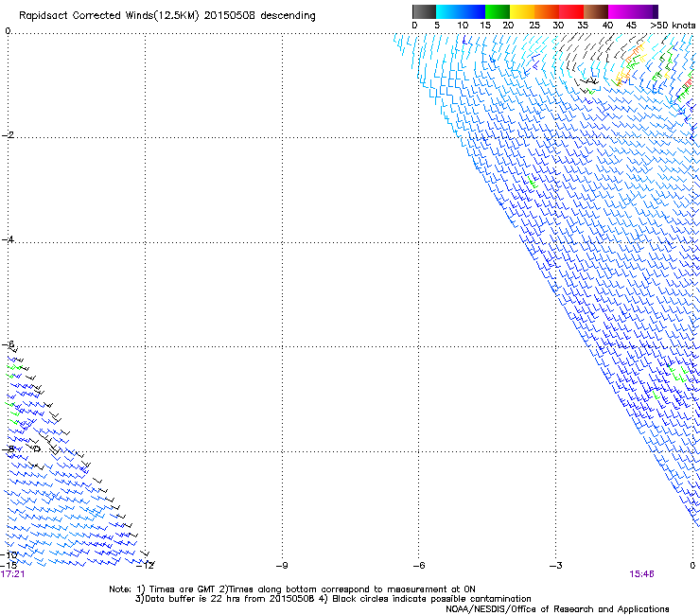Click the black contamination circle near -8 latitude
Screen dimensions: 700x615
38,448
